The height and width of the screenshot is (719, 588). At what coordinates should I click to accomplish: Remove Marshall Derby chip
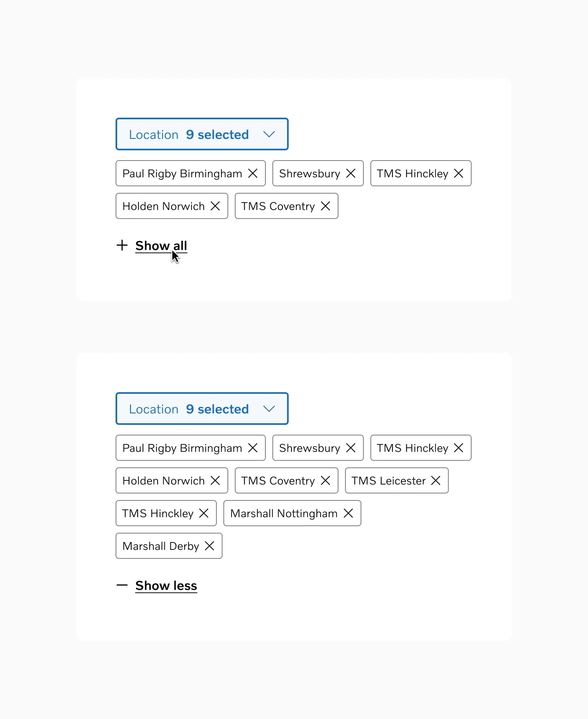pos(209,546)
